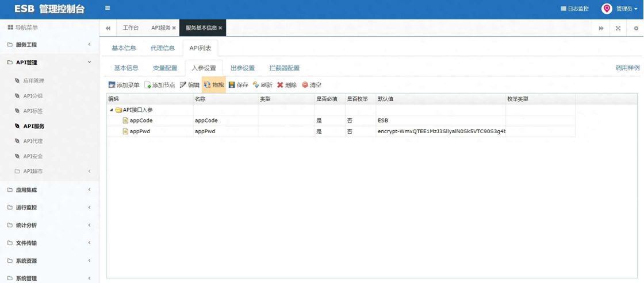Click the administrator avatar icon
This screenshot has width=644, height=283.
pos(607,9)
